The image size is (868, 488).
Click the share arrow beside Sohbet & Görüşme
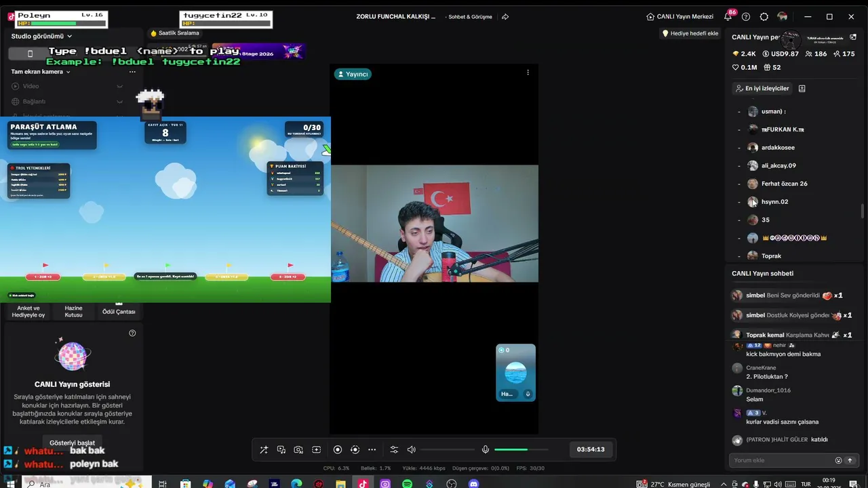click(x=505, y=16)
